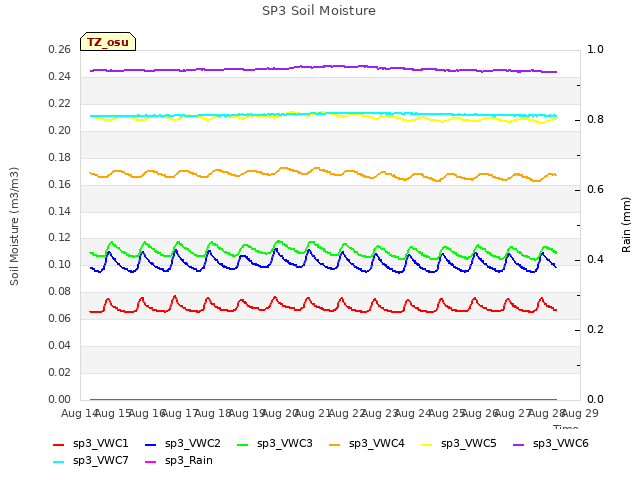Click the sp3_VWC5 legend label
The width and height of the screenshot is (640, 480).
pyautogui.click(x=469, y=443)
